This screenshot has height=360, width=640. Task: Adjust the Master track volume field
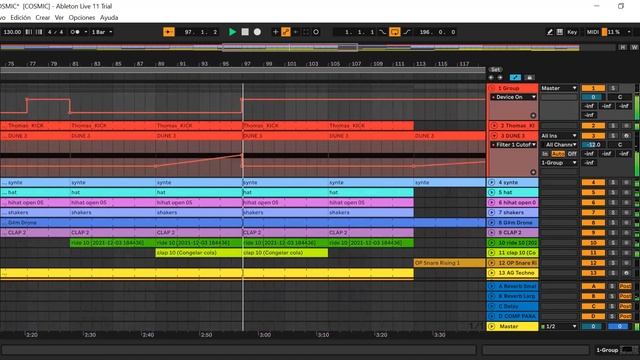[593, 327]
